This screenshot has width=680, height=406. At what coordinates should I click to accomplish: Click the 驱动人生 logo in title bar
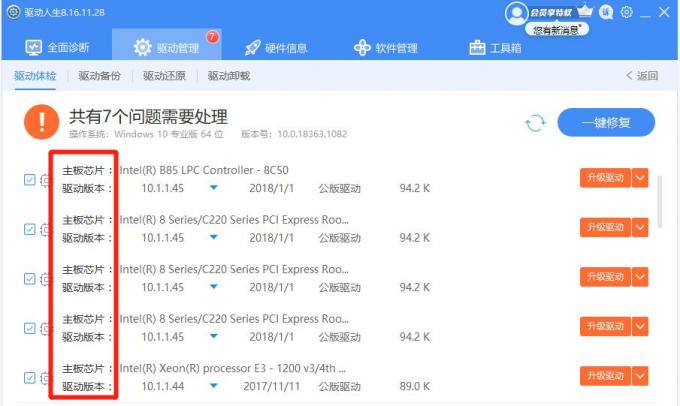(13, 12)
